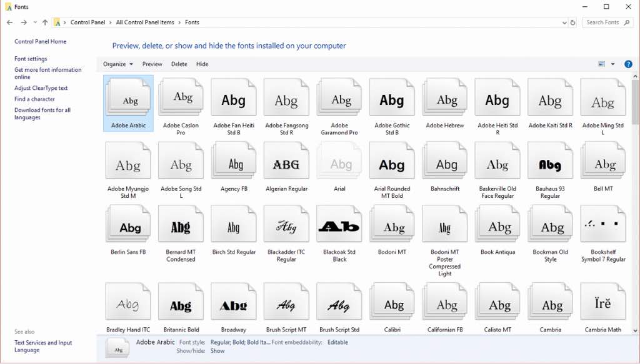640x364 pixels.
Task: Click Control Panel in the breadcrumb path
Action: [87, 22]
